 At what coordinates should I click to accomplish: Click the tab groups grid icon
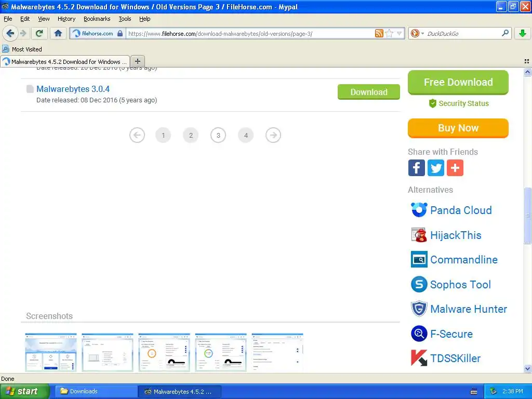click(527, 61)
